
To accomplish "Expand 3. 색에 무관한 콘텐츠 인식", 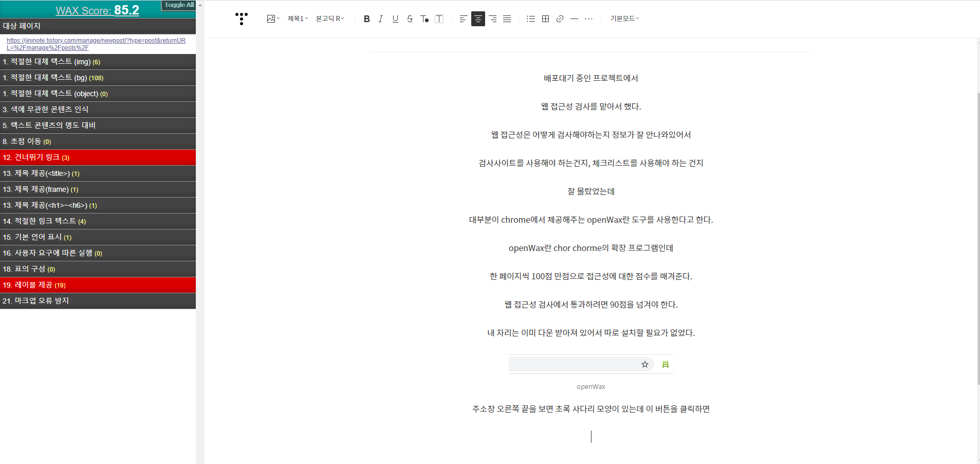I will click(98, 110).
